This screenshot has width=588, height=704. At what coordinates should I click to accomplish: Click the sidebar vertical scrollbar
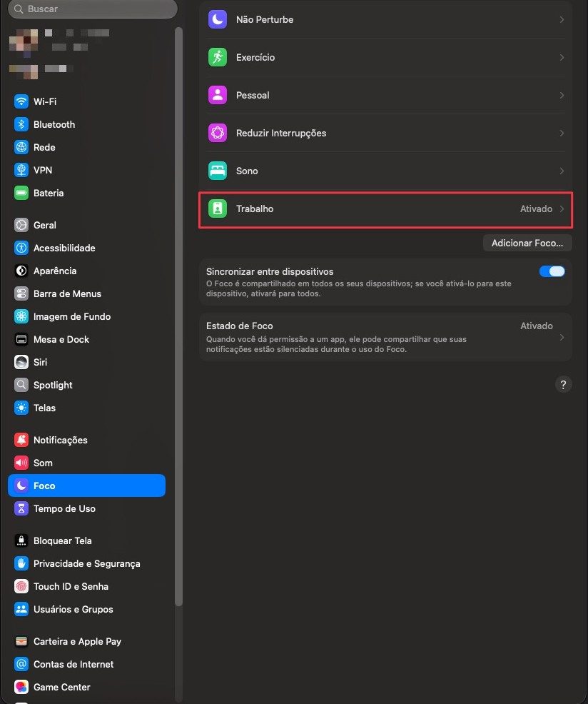tap(178, 316)
